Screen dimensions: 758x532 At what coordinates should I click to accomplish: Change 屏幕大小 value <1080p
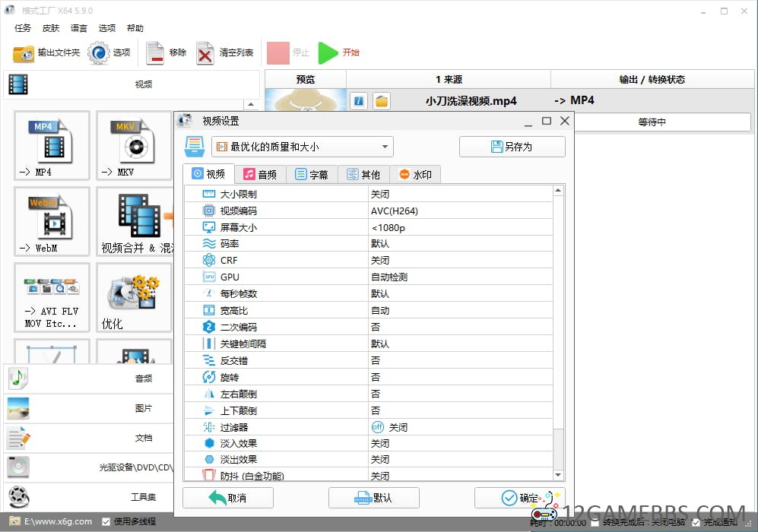click(461, 227)
